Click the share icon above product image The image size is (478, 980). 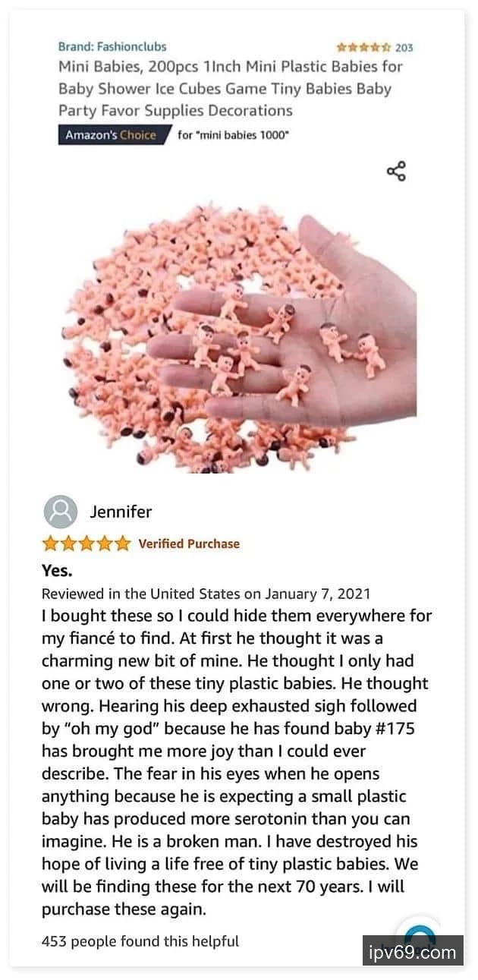(x=396, y=171)
